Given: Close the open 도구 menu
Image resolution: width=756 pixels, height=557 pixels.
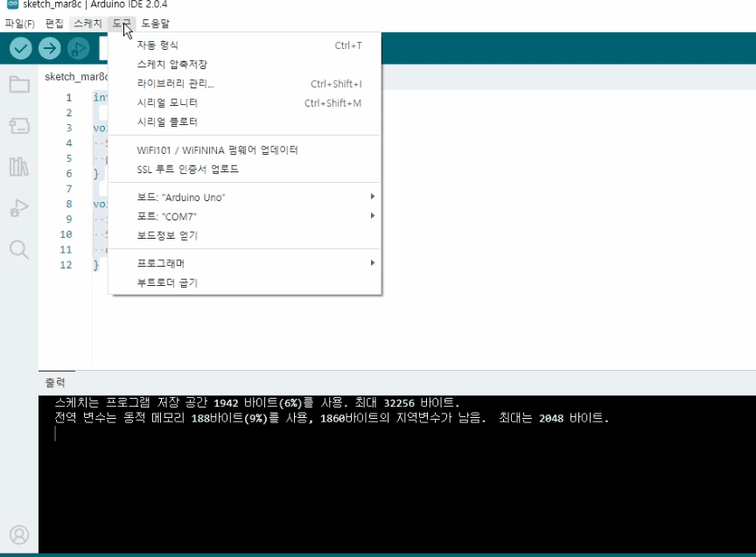Looking at the screenshot, I should [x=122, y=24].
